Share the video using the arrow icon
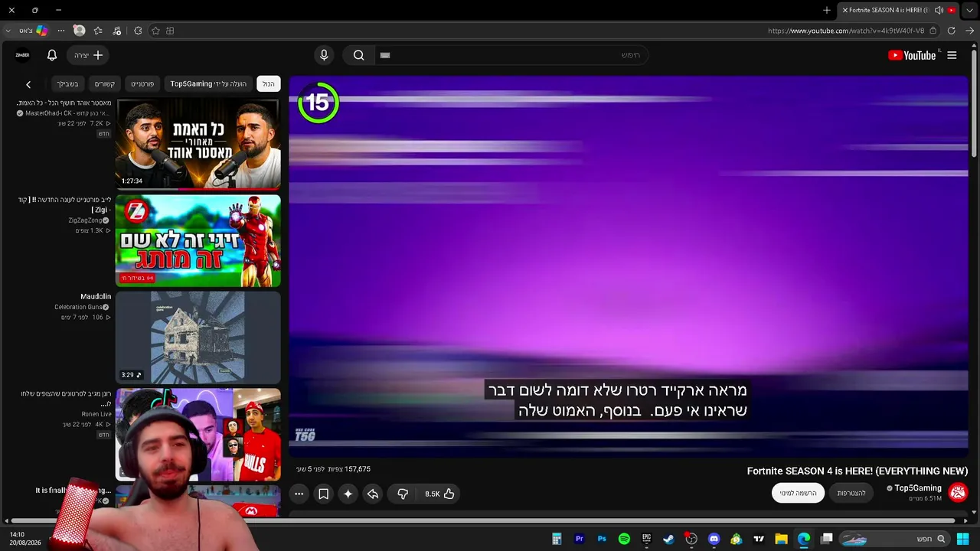 tap(373, 494)
